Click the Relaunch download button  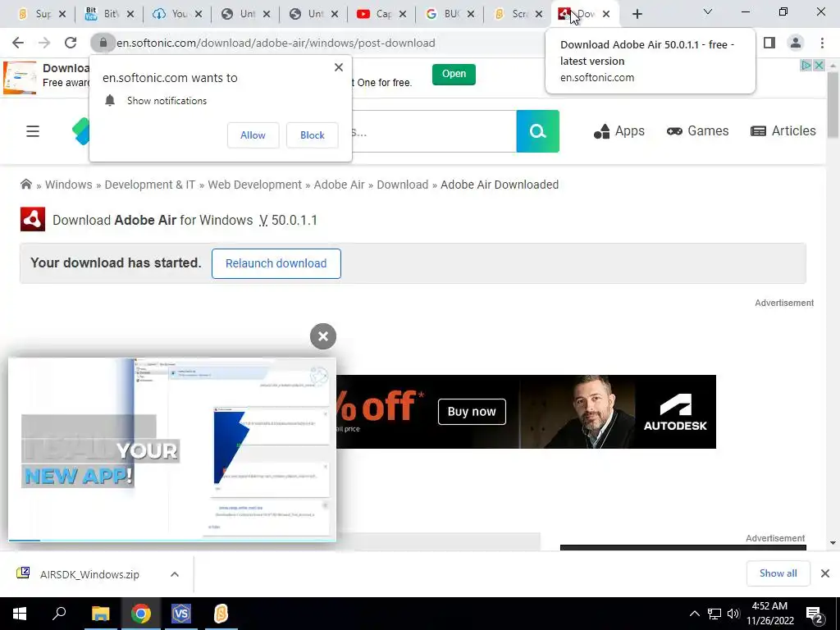(x=276, y=263)
